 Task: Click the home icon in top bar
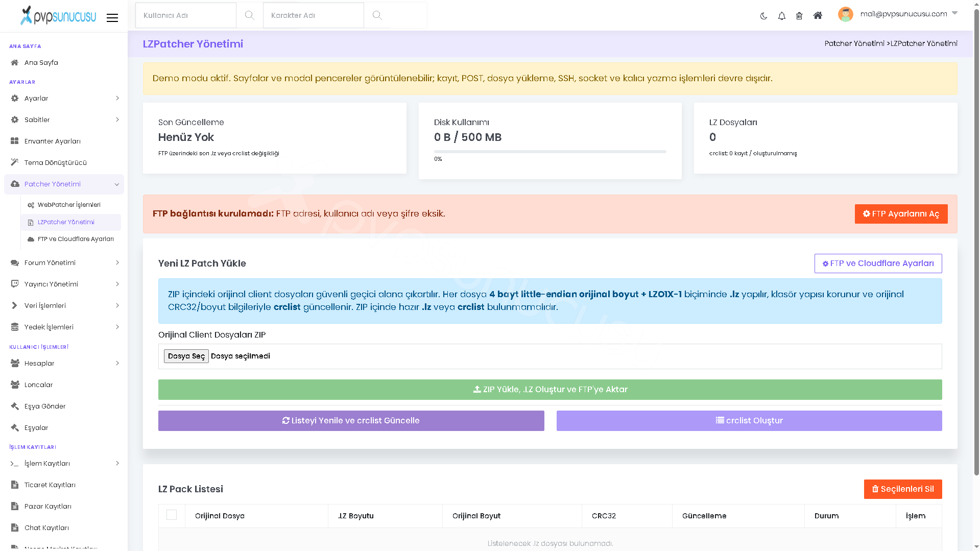[x=818, y=15]
